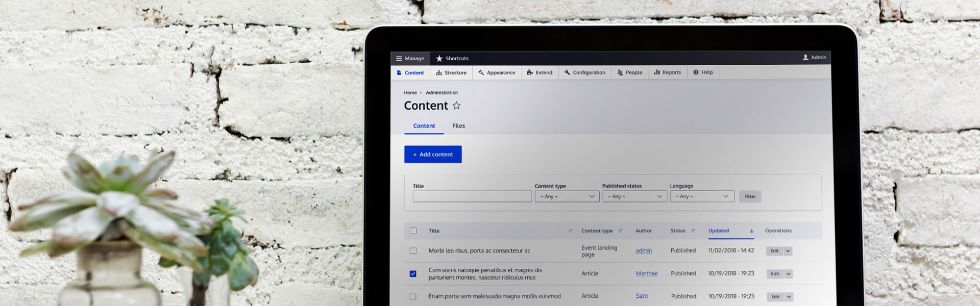Open the Appearance menu item
The width and height of the screenshot is (980, 306).
pyautogui.click(x=497, y=73)
